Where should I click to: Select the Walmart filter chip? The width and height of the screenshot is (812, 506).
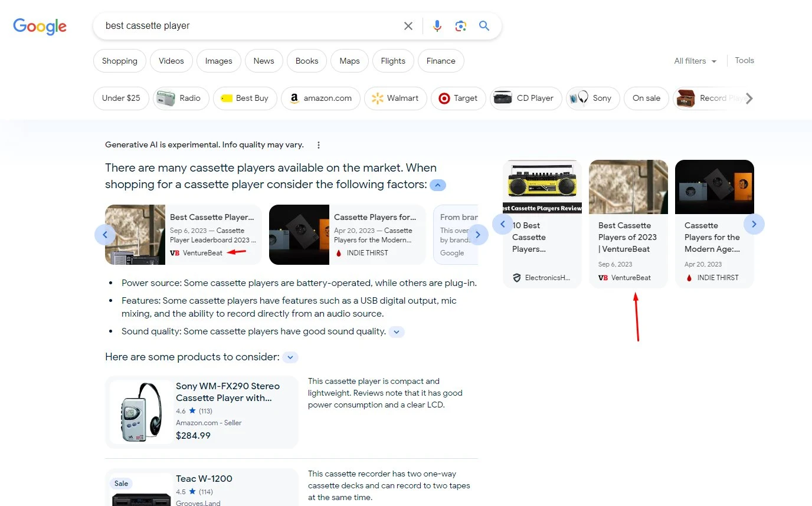[x=395, y=98]
